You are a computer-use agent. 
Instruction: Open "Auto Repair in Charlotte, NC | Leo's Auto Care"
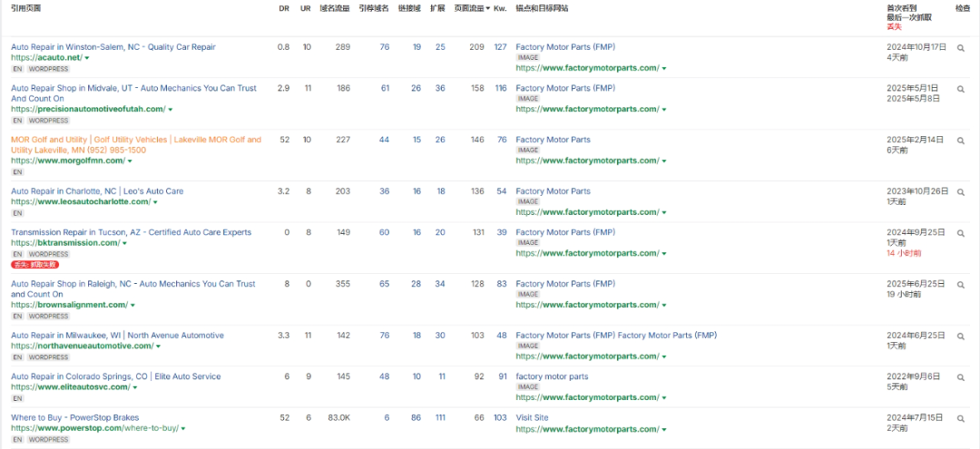pyautogui.click(x=97, y=192)
